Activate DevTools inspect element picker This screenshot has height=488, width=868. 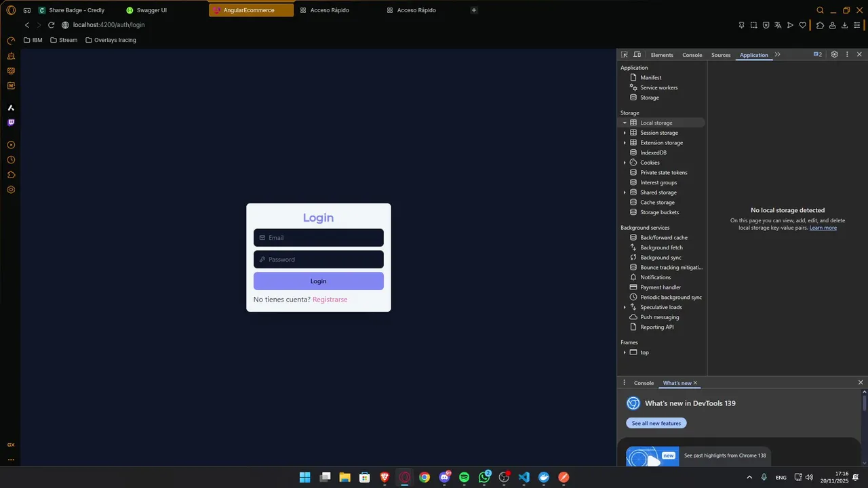coord(625,55)
